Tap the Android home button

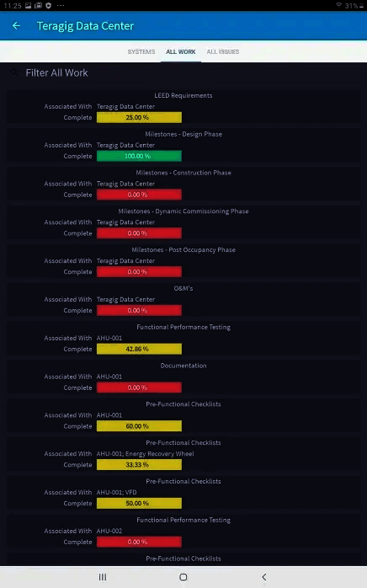(183, 577)
